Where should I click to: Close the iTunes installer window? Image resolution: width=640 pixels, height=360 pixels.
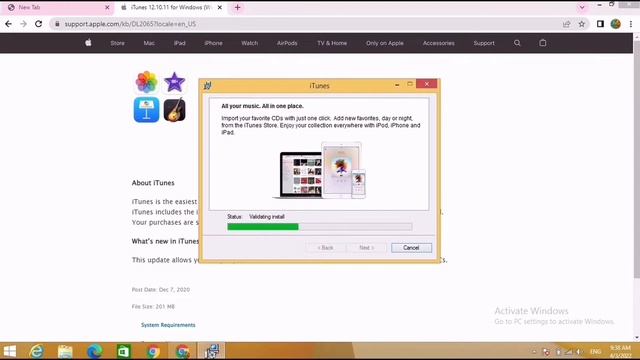tap(427, 84)
